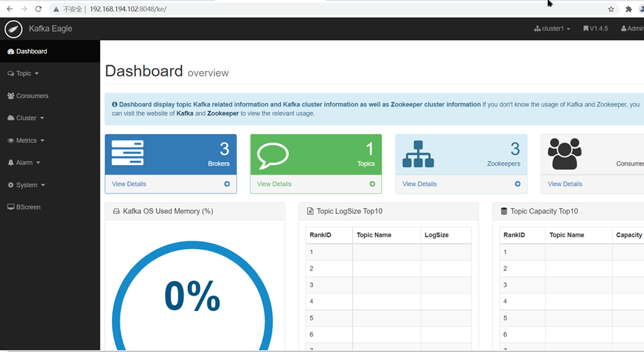Open the Admin user menu
Screen dimensions: 644x352
(632, 29)
